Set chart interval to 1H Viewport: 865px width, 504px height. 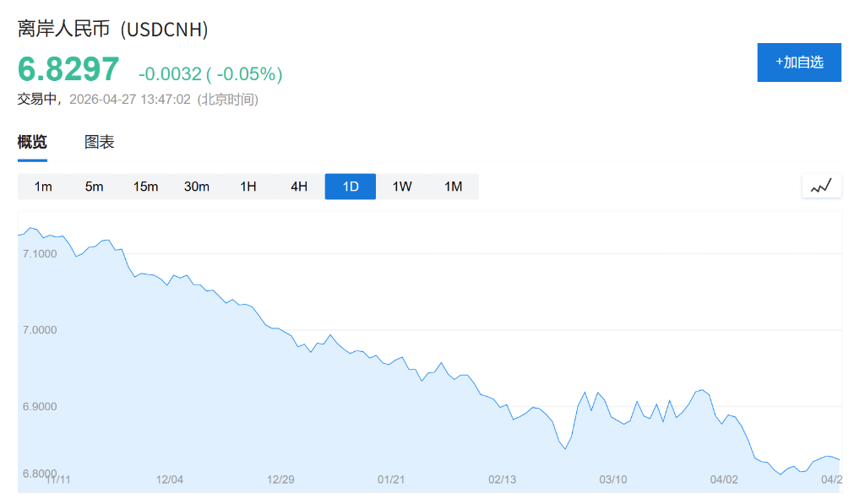[248, 187]
